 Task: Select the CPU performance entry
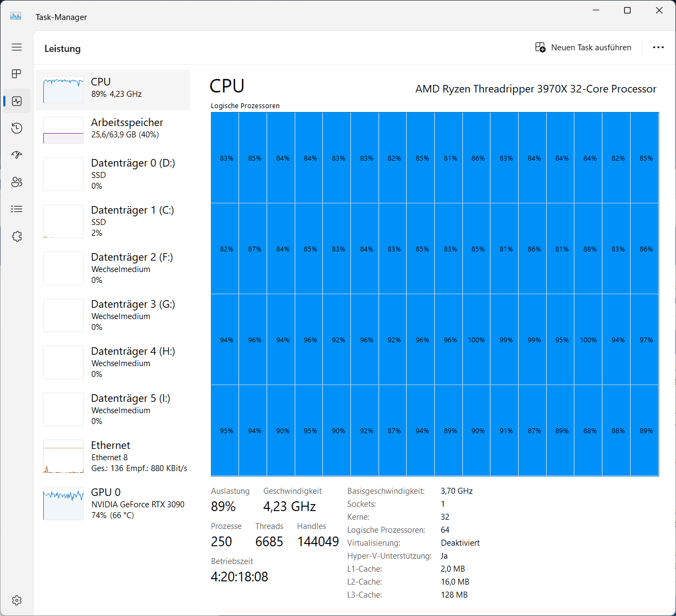(x=113, y=90)
